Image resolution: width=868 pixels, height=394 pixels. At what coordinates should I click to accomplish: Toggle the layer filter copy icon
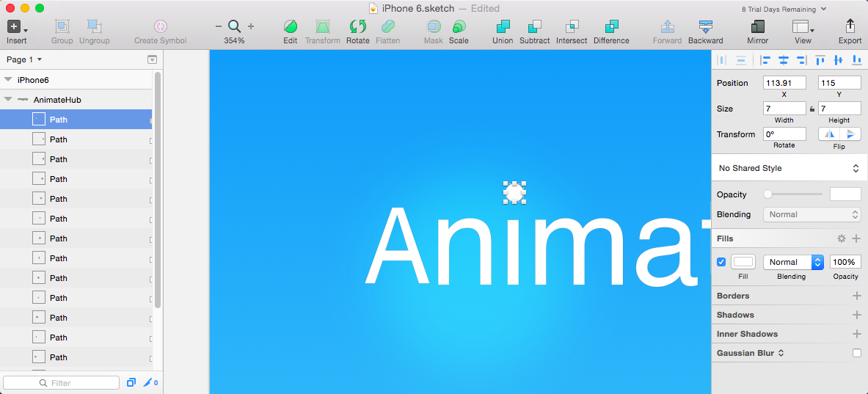click(131, 382)
